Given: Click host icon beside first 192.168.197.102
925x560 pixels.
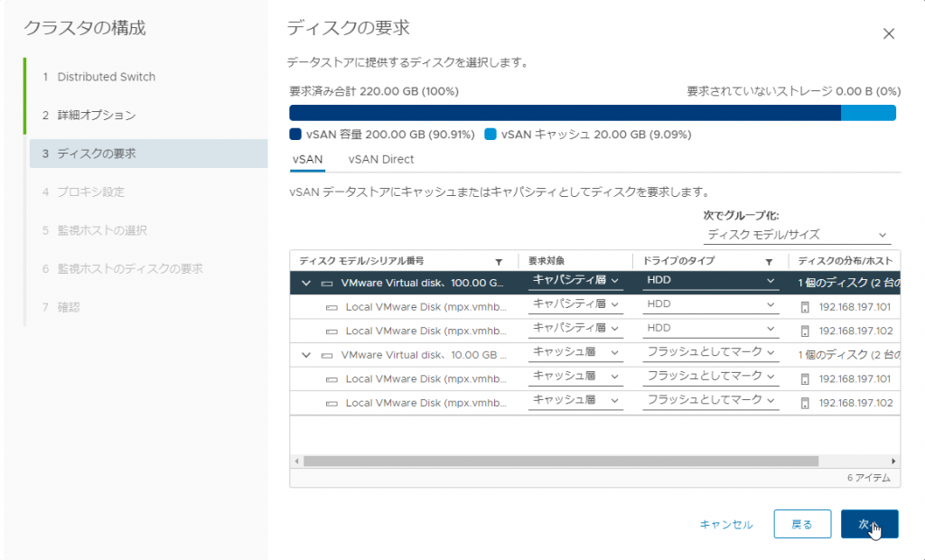Looking at the screenshot, I should 805,331.
